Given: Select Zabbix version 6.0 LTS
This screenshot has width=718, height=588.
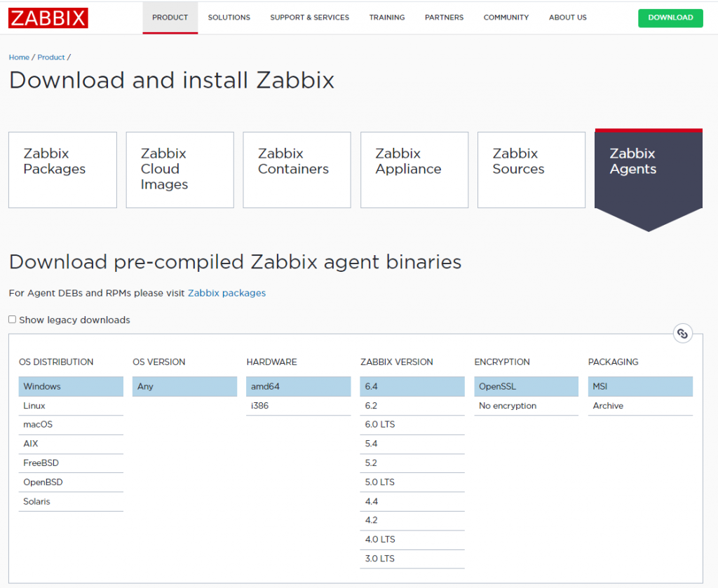Looking at the screenshot, I should (x=412, y=425).
